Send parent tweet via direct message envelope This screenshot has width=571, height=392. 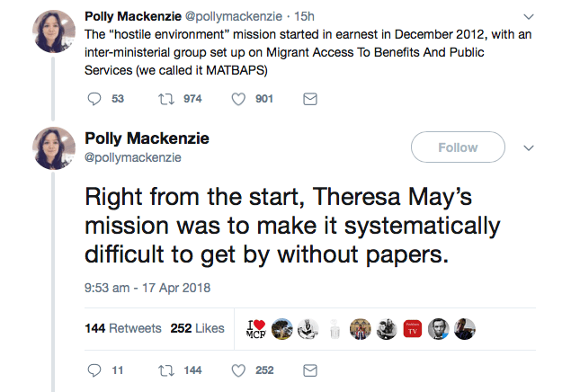[x=309, y=99]
